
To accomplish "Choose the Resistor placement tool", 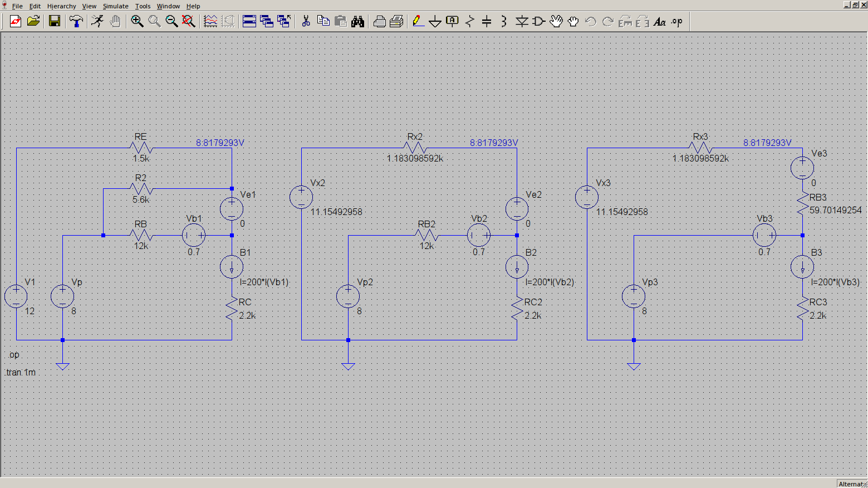I will [470, 21].
